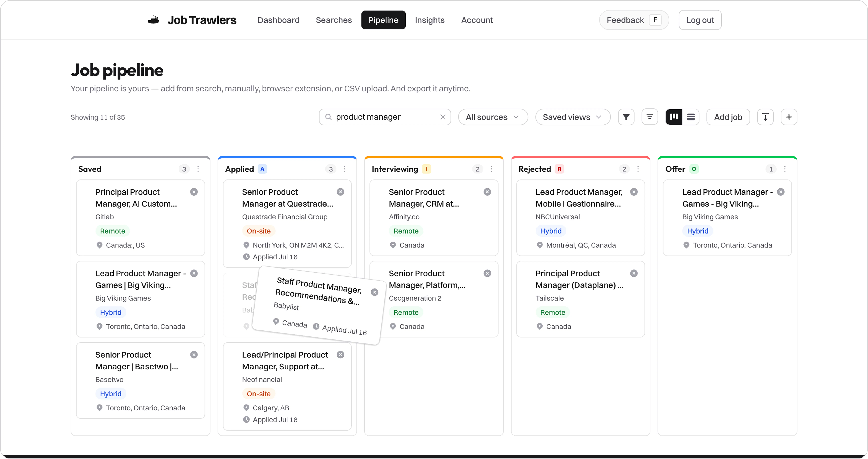Focus the product manager search field
Image resolution: width=868 pixels, height=459 pixels.
click(x=385, y=117)
